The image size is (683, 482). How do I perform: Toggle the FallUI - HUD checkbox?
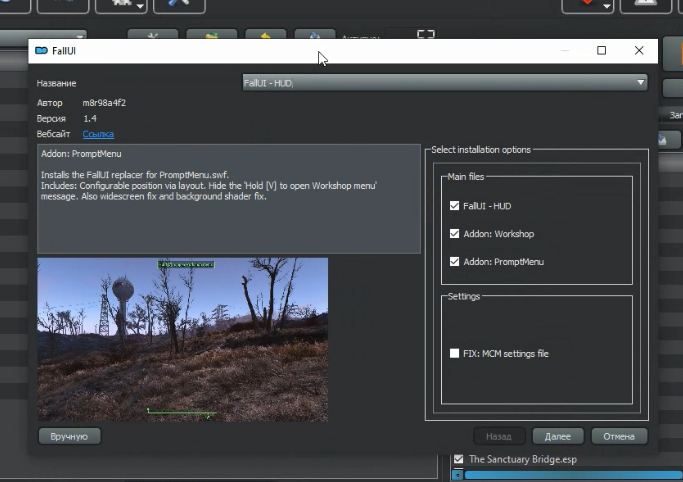pos(454,206)
